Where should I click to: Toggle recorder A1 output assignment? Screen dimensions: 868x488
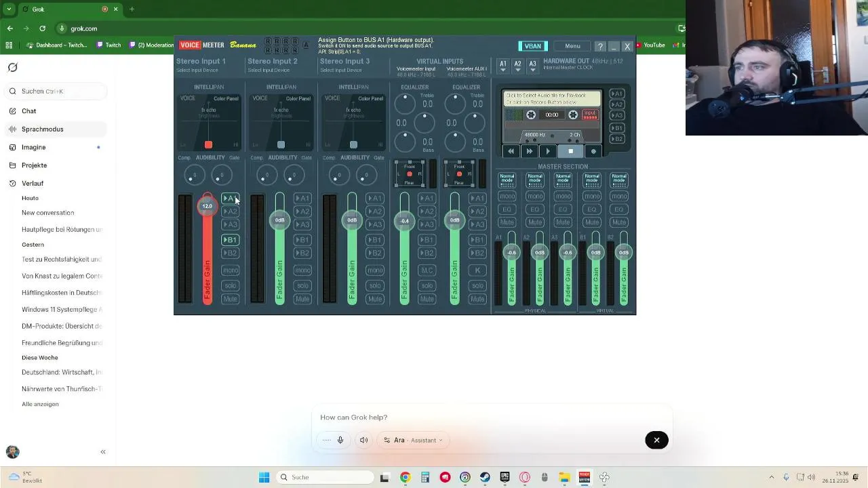click(616, 94)
